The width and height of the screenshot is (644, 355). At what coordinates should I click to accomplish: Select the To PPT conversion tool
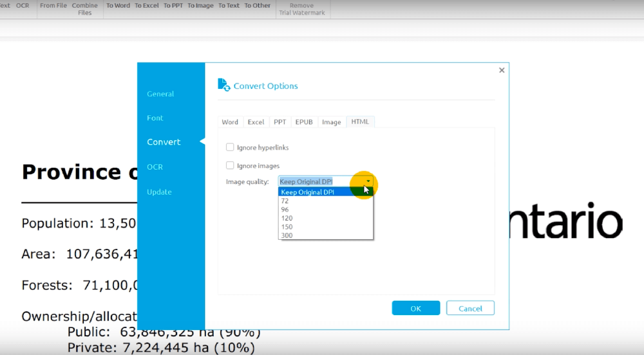[x=173, y=6]
